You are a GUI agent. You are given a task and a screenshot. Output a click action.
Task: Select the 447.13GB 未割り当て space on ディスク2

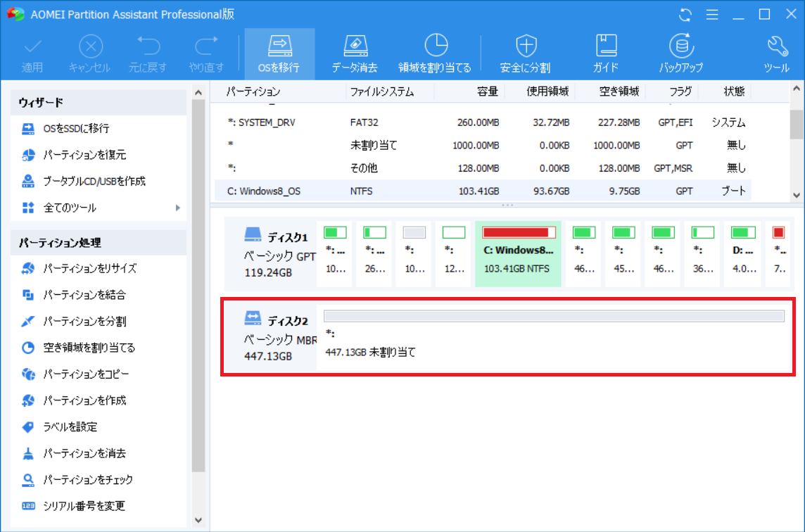click(x=554, y=337)
